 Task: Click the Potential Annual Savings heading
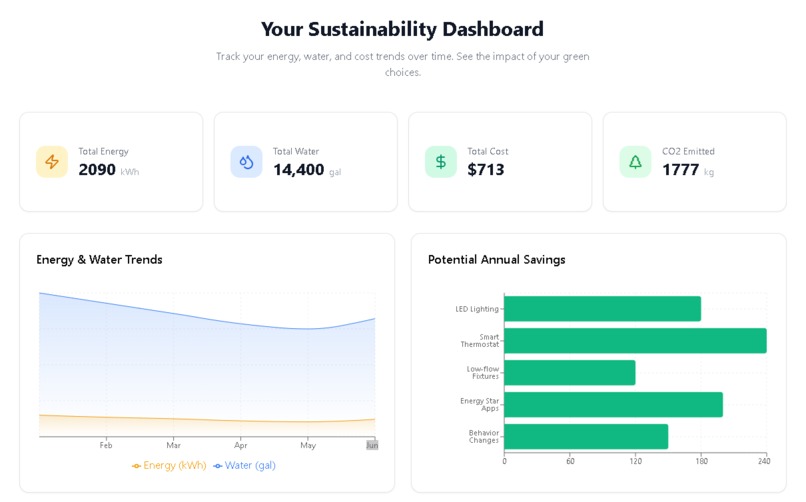(497, 259)
